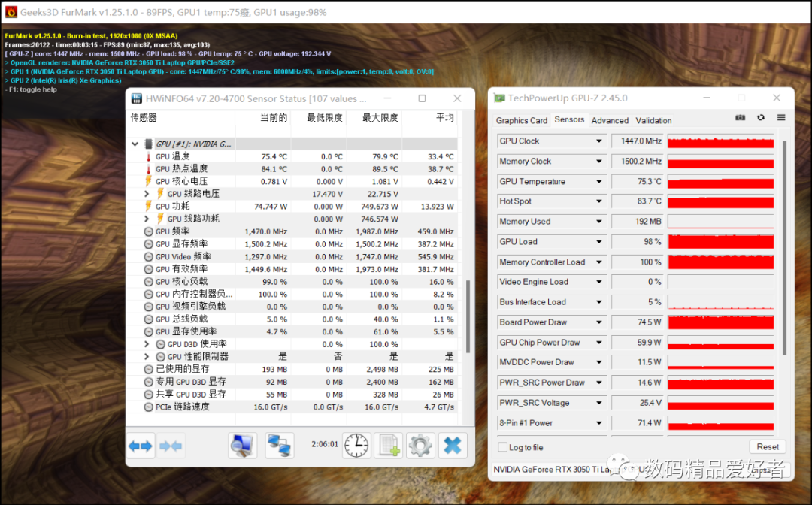Click circle icon of GPU 显存频率 row

[x=148, y=243]
